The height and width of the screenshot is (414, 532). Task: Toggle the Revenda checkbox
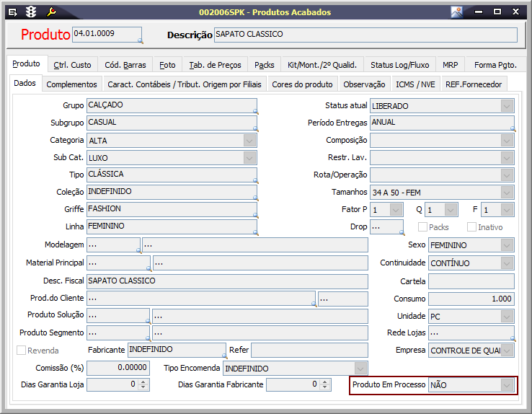click(x=21, y=351)
